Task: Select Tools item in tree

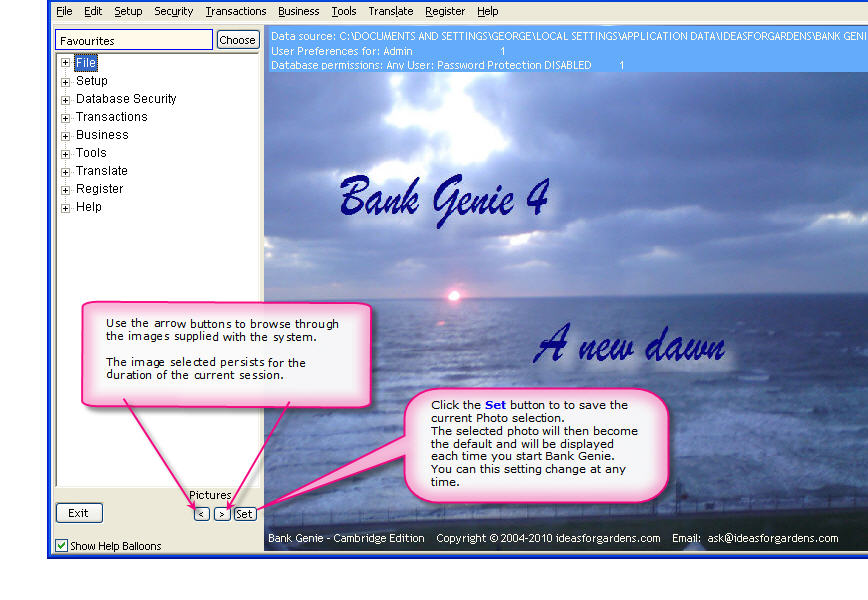Action: (91, 153)
